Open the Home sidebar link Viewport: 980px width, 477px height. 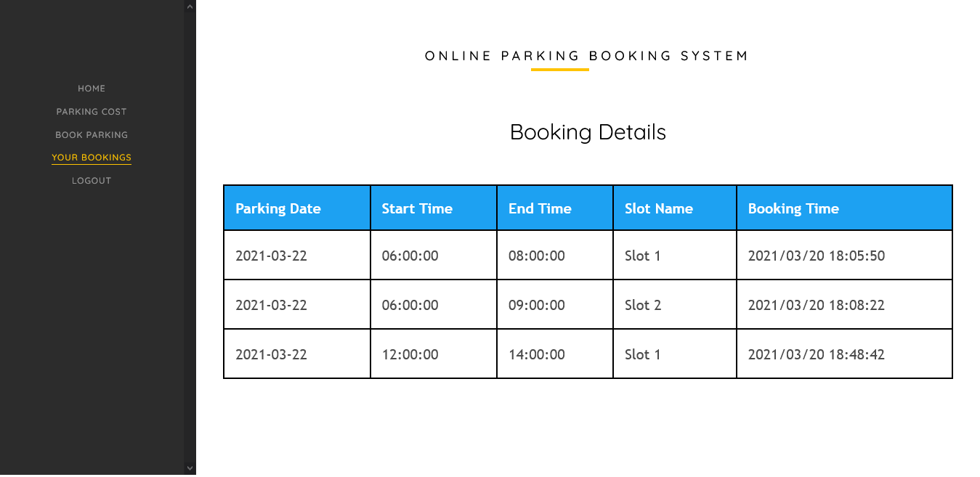tap(92, 89)
